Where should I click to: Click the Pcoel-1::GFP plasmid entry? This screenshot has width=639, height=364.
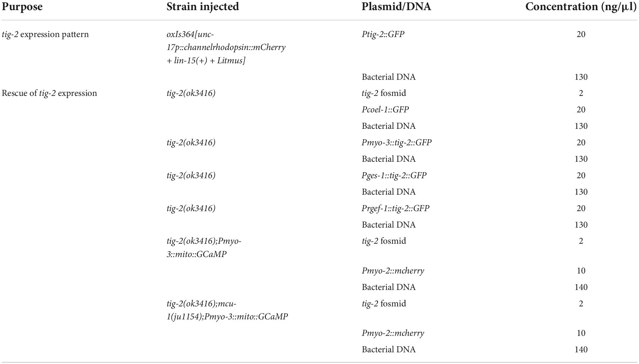385,110
